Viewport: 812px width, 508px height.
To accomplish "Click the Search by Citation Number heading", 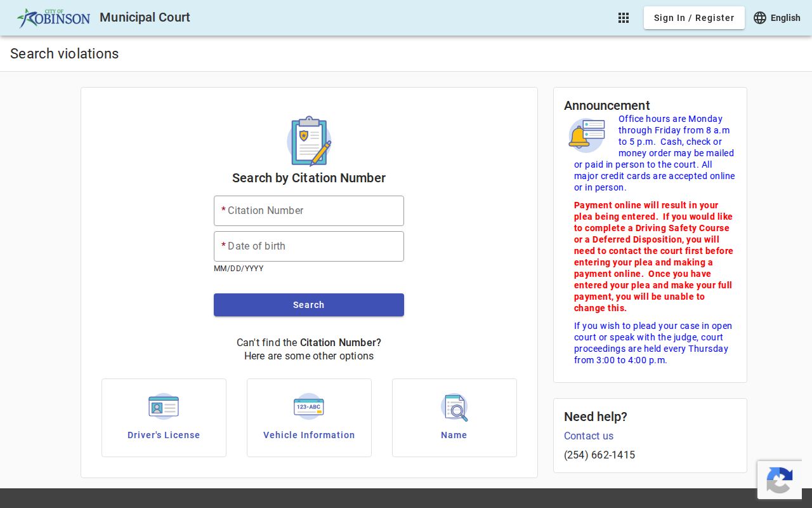I will [x=309, y=178].
